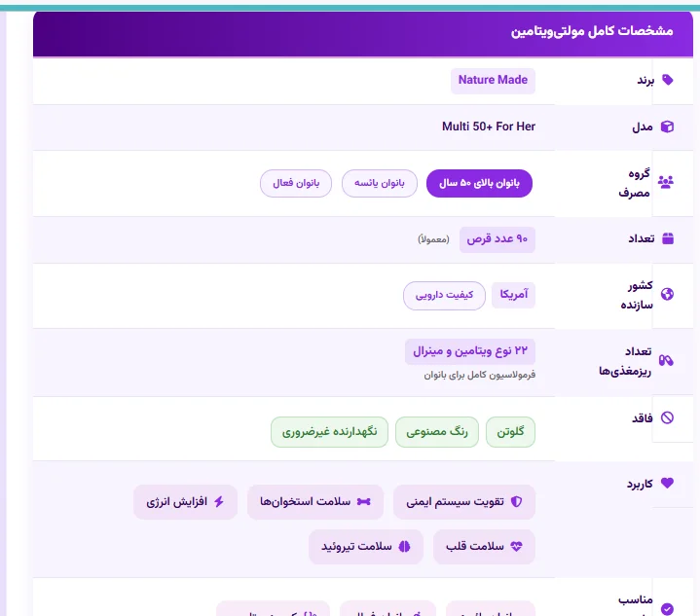
Task: Click the pills icon for تعداد ریزمغذی‌ها
Action: (666, 360)
